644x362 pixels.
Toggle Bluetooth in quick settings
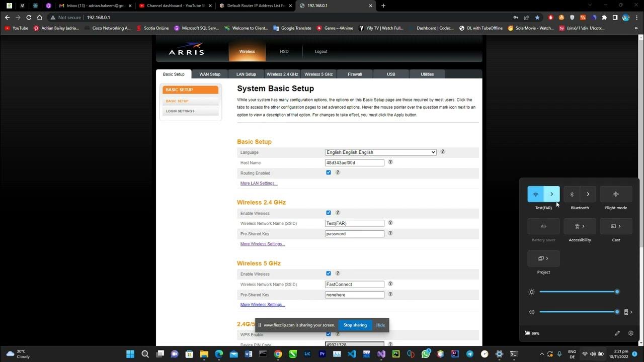(572, 194)
